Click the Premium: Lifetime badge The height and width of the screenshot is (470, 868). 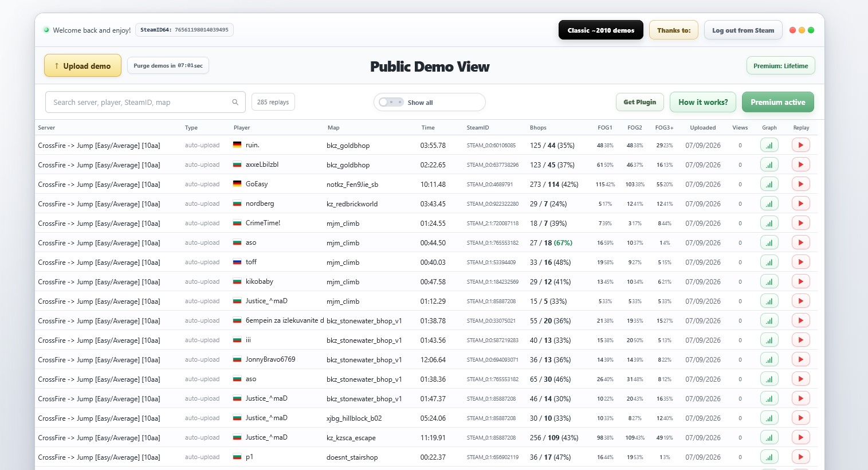pyautogui.click(x=781, y=65)
